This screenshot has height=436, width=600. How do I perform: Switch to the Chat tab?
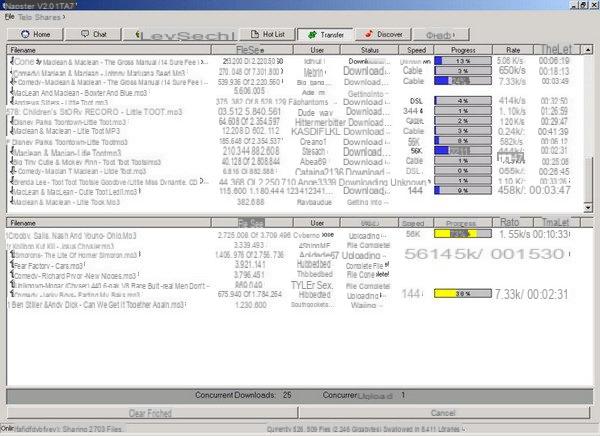click(x=93, y=34)
